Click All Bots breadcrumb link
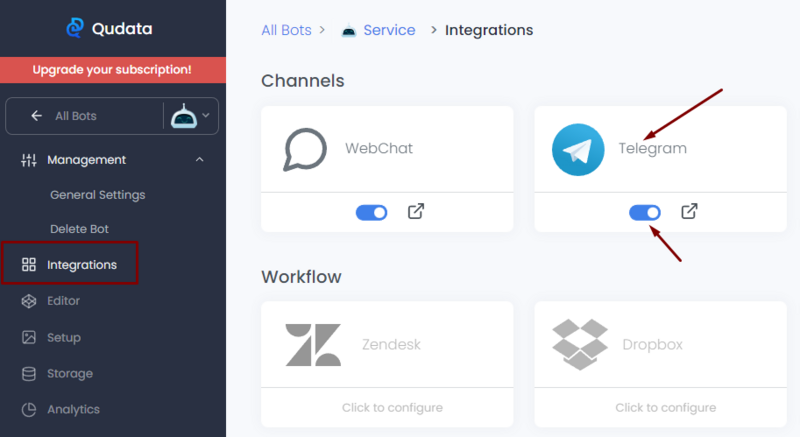The width and height of the screenshot is (800, 437). tap(286, 30)
